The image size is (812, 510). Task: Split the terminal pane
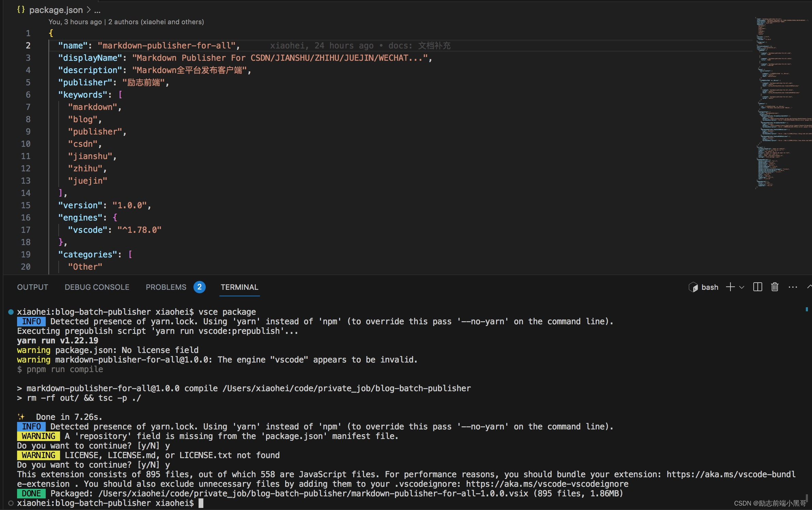[757, 287]
